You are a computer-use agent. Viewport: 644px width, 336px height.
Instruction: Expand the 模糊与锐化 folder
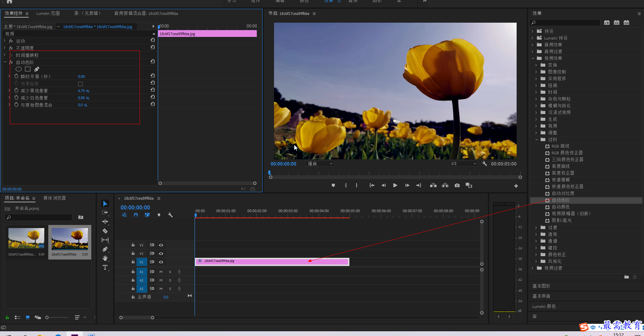coord(536,106)
